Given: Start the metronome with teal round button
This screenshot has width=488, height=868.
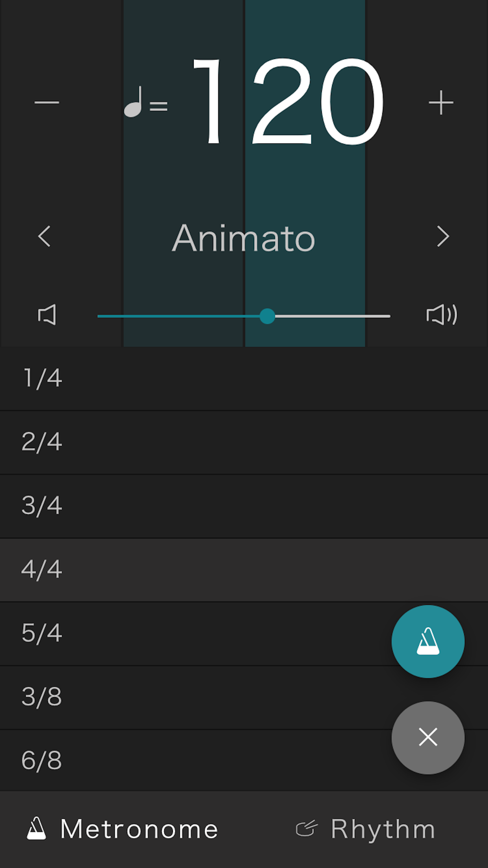Looking at the screenshot, I should point(428,641).
